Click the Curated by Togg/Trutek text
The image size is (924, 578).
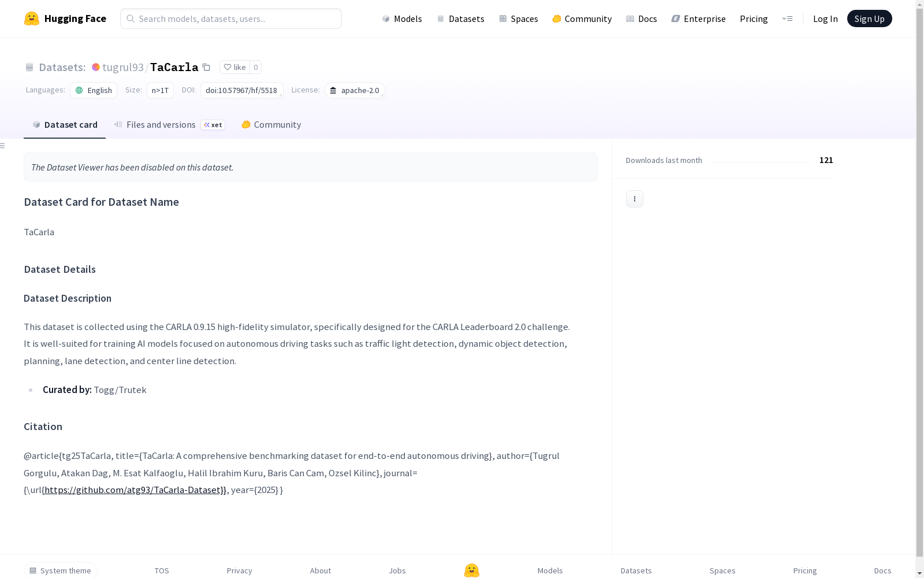pyautogui.click(x=95, y=390)
